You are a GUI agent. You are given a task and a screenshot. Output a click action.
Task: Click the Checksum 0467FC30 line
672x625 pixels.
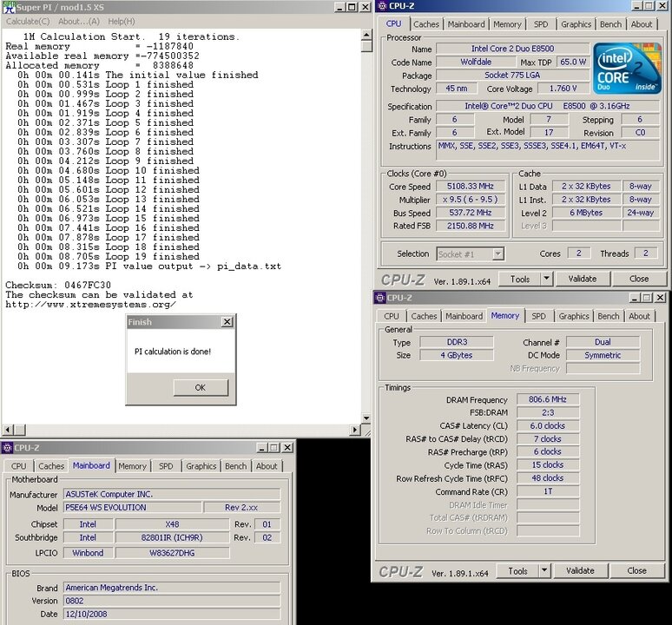(x=58, y=286)
